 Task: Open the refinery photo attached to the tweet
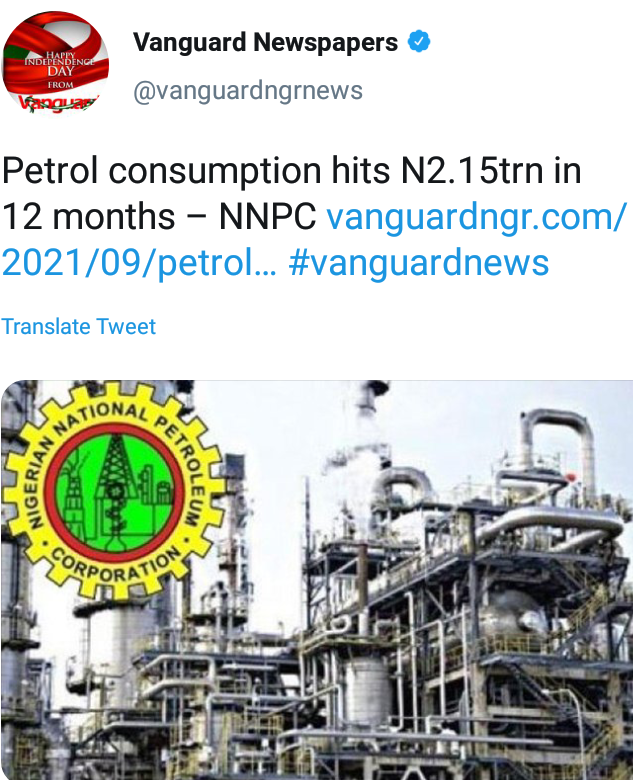317,580
